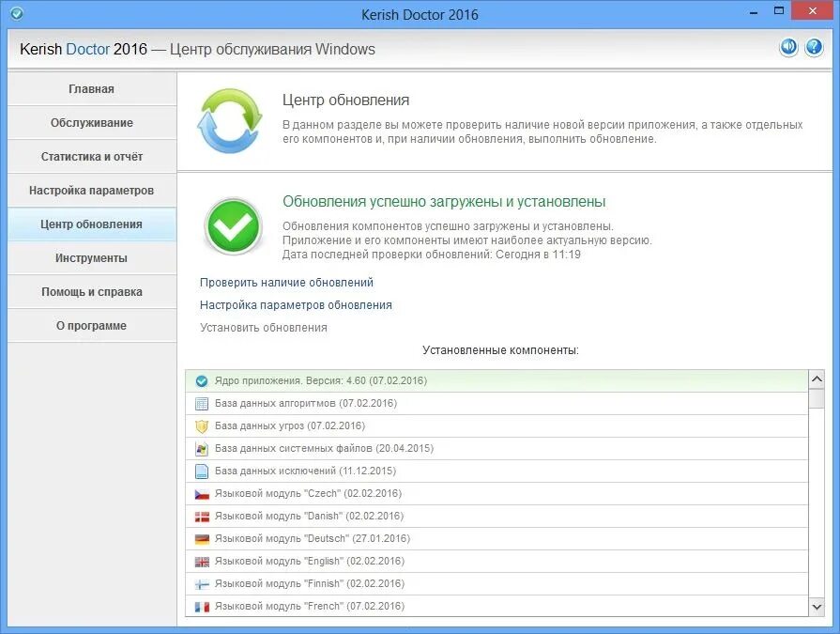Click the Установленные компоненты label
The image size is (840, 634).
500,350
